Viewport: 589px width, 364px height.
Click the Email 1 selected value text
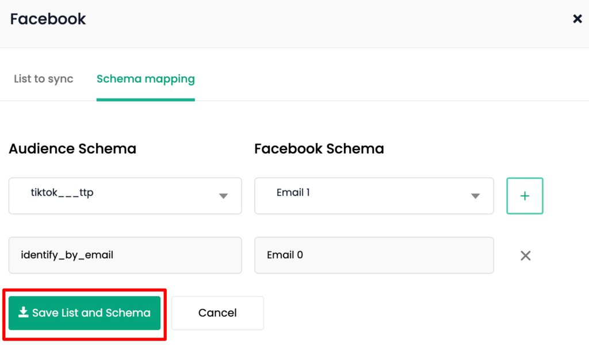pos(293,192)
